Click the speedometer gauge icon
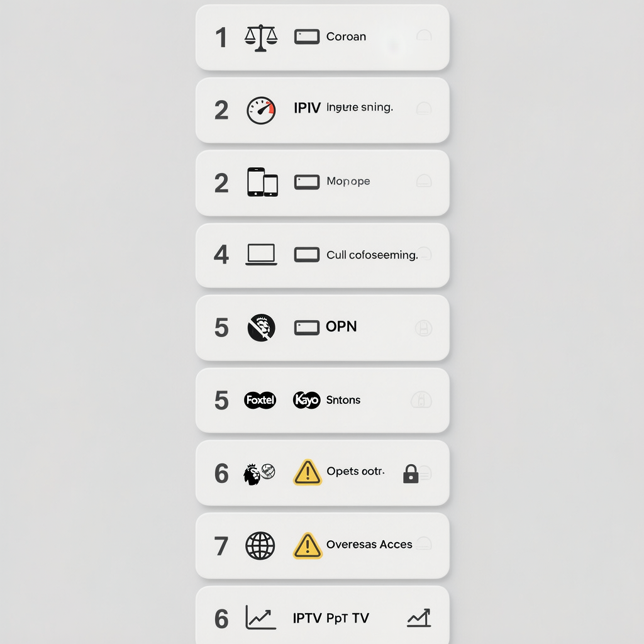Image resolution: width=644 pixels, height=644 pixels. (261, 110)
